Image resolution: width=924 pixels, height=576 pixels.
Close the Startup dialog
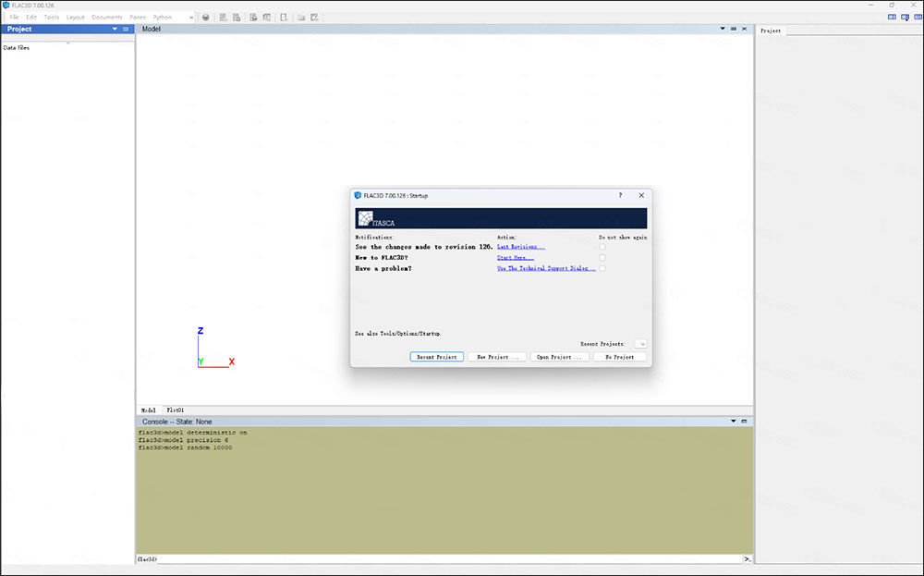click(x=642, y=195)
